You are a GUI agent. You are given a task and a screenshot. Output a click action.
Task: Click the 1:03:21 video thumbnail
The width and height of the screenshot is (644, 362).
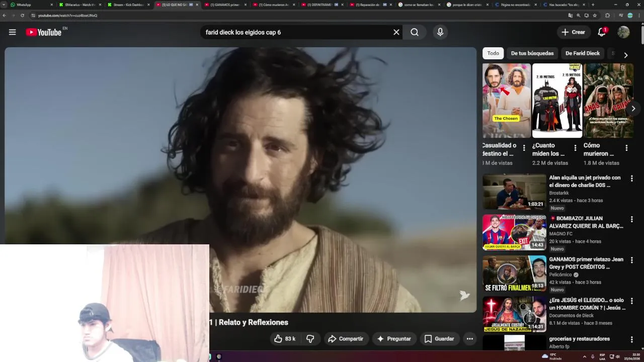[514, 192]
